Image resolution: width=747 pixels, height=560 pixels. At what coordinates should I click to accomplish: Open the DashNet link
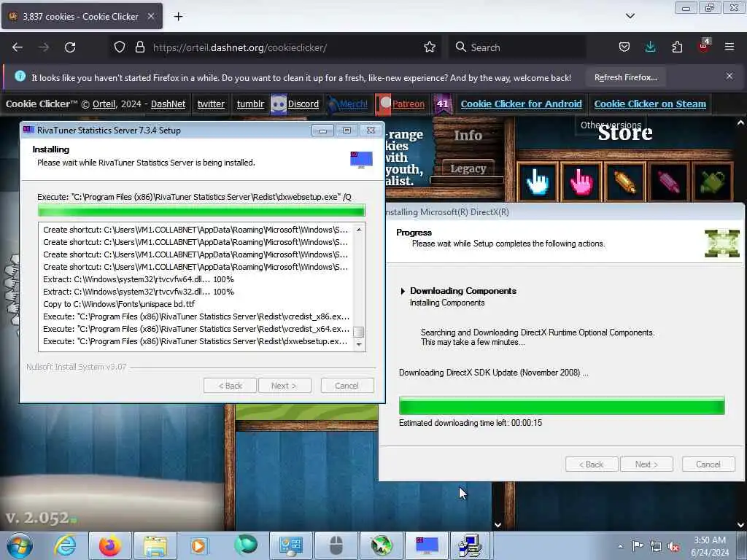[x=169, y=104]
